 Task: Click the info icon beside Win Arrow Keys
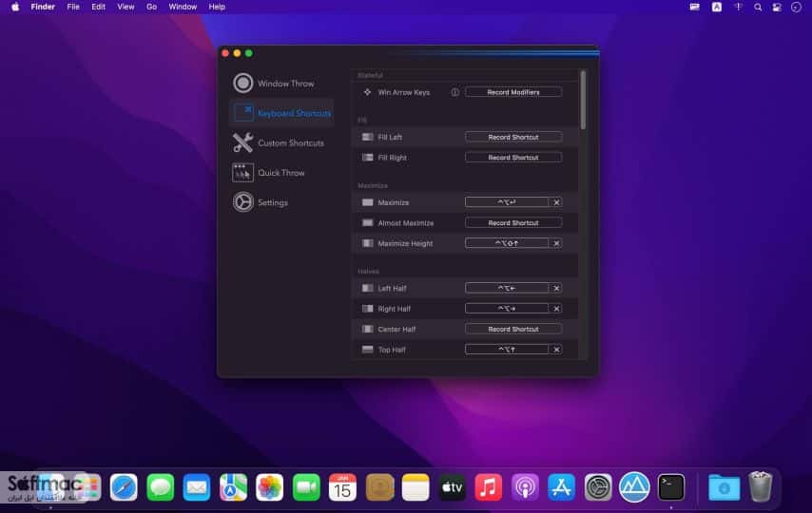point(454,92)
